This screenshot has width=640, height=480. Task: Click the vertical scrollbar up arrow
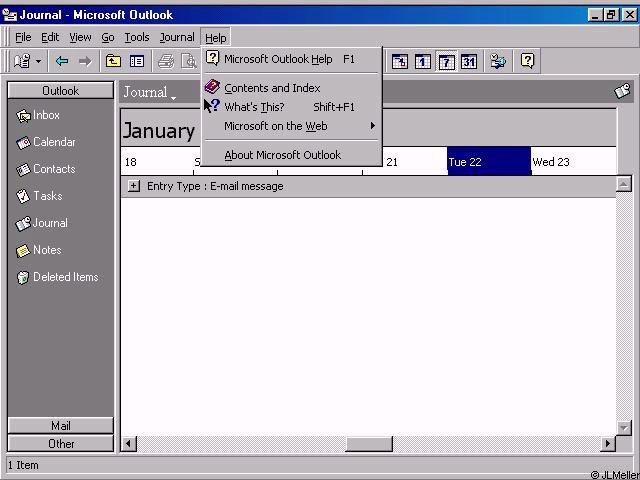623,184
